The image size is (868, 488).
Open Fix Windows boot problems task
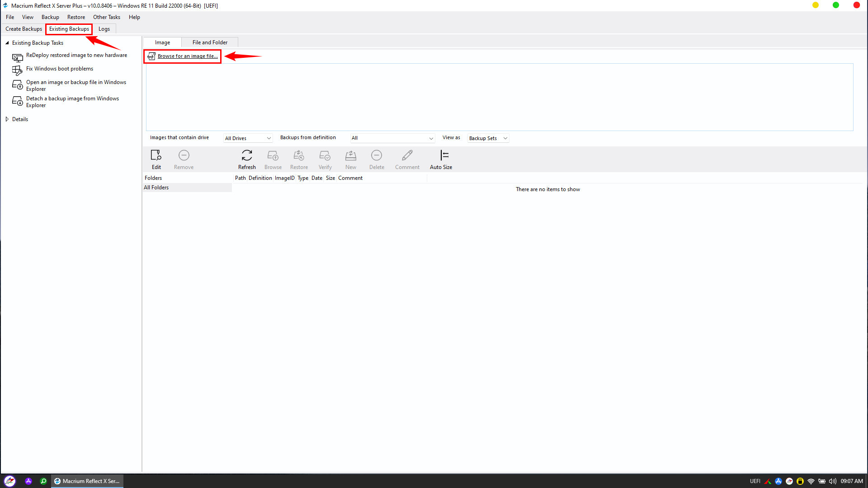pos(59,69)
